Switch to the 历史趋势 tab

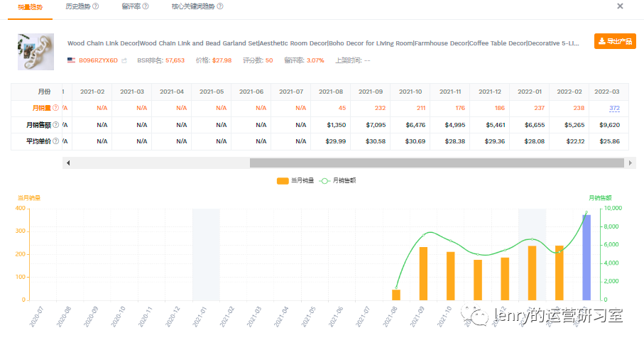pos(77,6)
